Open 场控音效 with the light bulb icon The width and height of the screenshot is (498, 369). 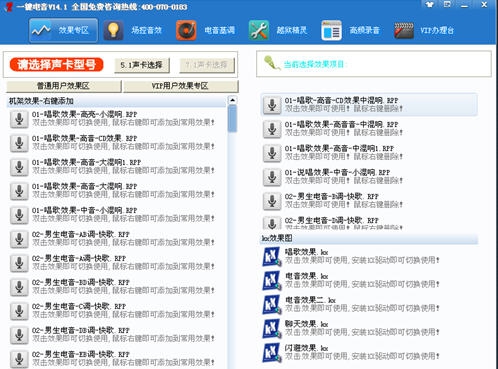click(133, 30)
